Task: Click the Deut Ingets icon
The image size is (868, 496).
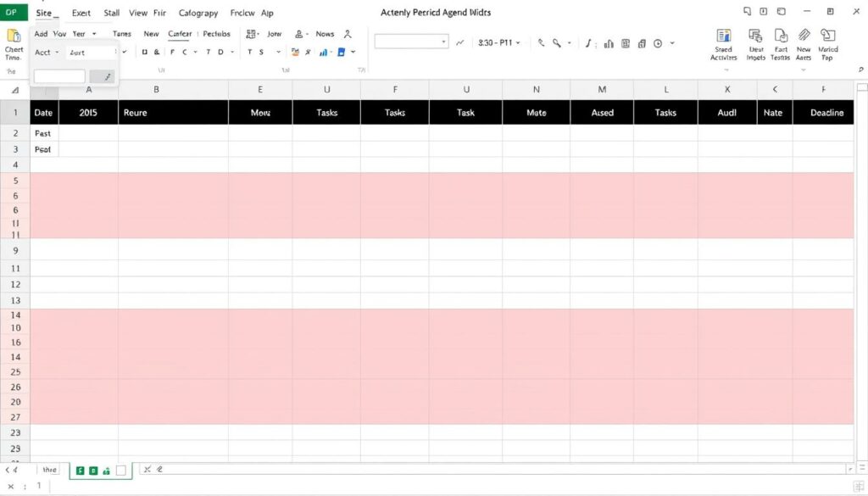Action: (756, 36)
